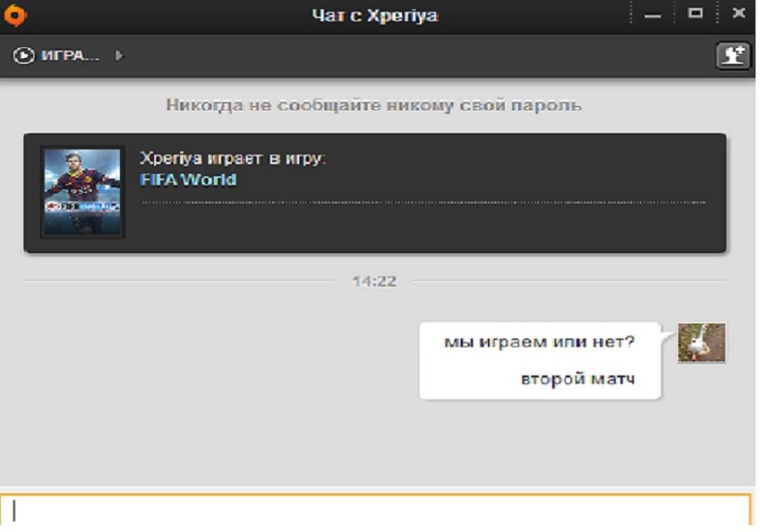Click the dotted separator in game card
The width and height of the screenshot is (760, 532).
(424, 203)
